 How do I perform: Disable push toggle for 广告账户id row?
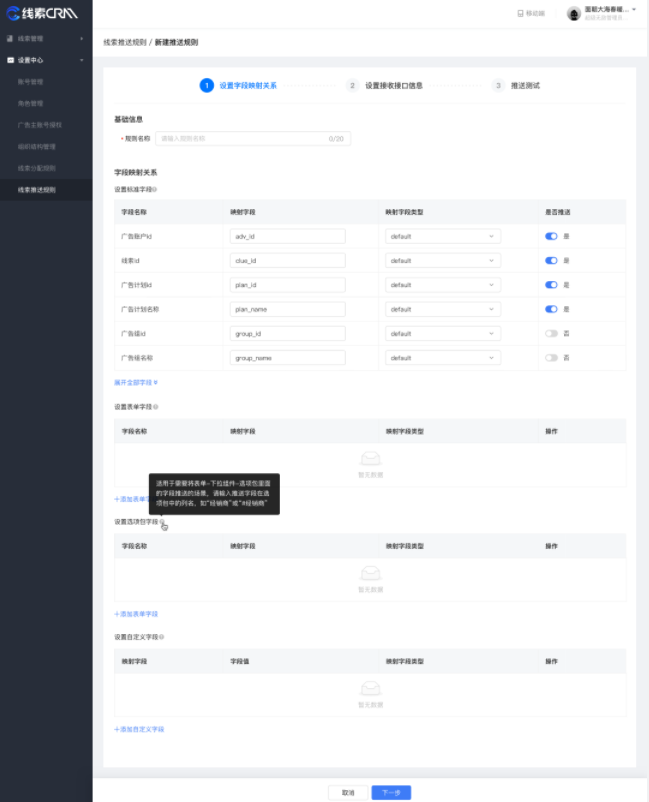[551, 236]
